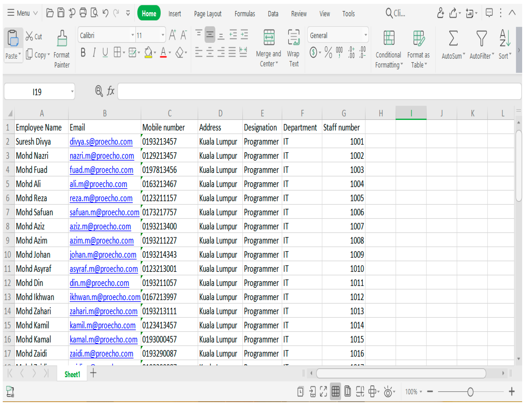Open the General number format dropdown

365,35
